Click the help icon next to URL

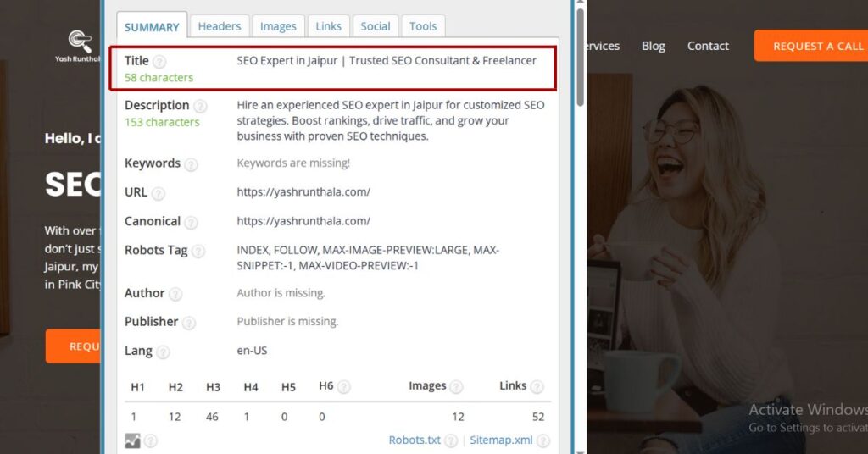pyautogui.click(x=159, y=193)
